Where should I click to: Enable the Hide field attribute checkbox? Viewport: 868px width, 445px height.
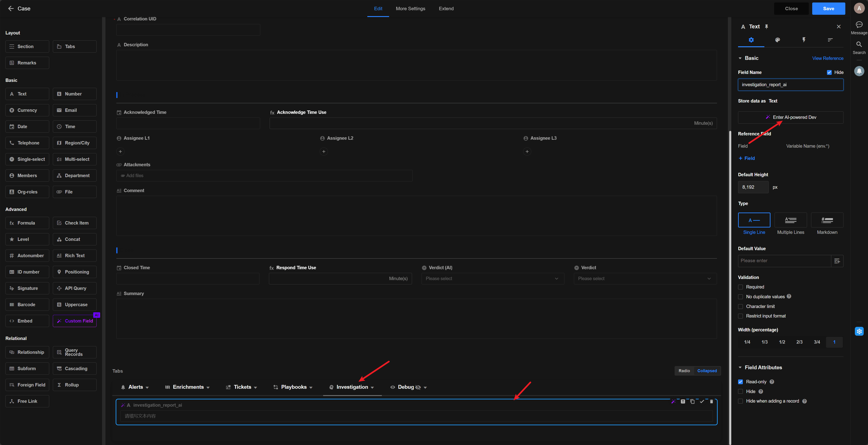(x=740, y=391)
